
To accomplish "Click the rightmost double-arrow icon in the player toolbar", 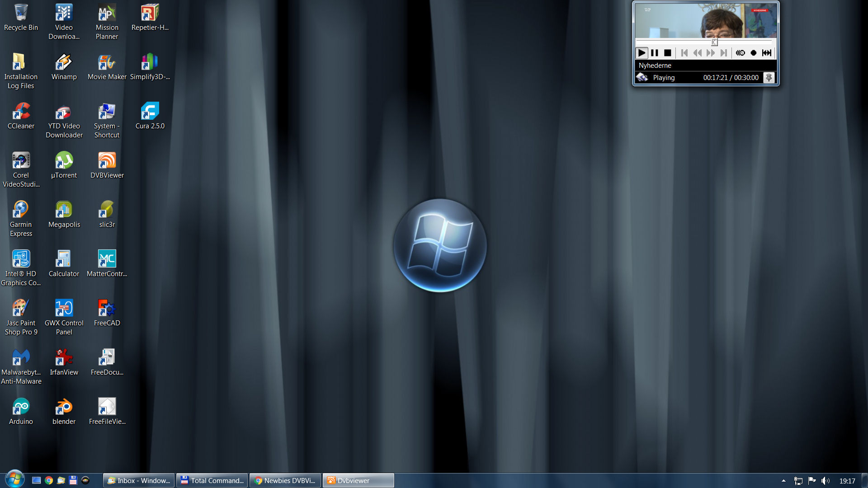I will tap(767, 53).
